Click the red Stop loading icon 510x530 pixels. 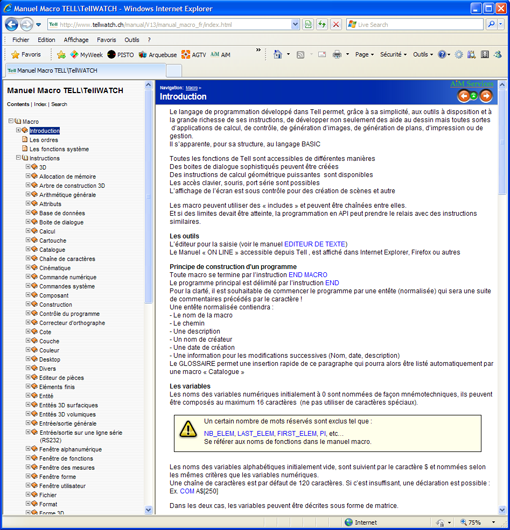click(x=336, y=24)
